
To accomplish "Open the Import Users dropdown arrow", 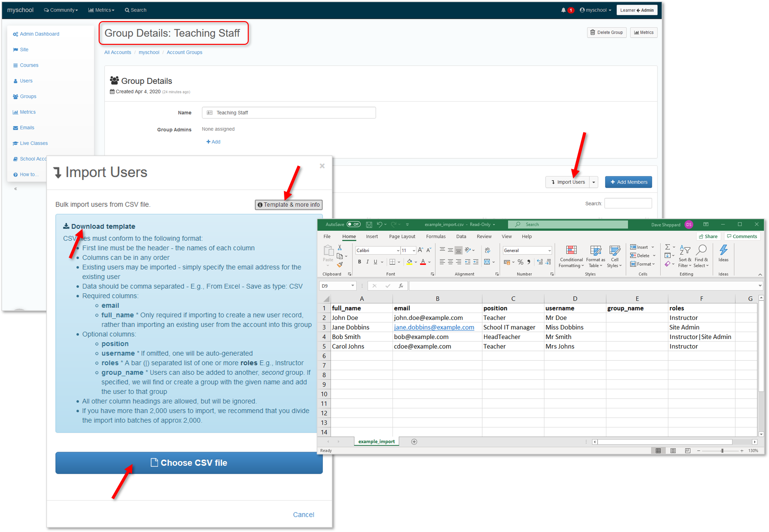I will (594, 182).
